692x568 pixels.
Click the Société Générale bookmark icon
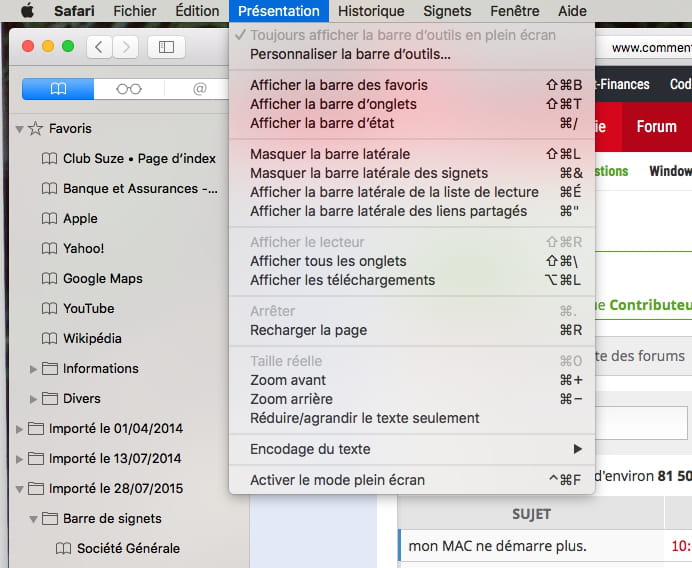(63, 549)
